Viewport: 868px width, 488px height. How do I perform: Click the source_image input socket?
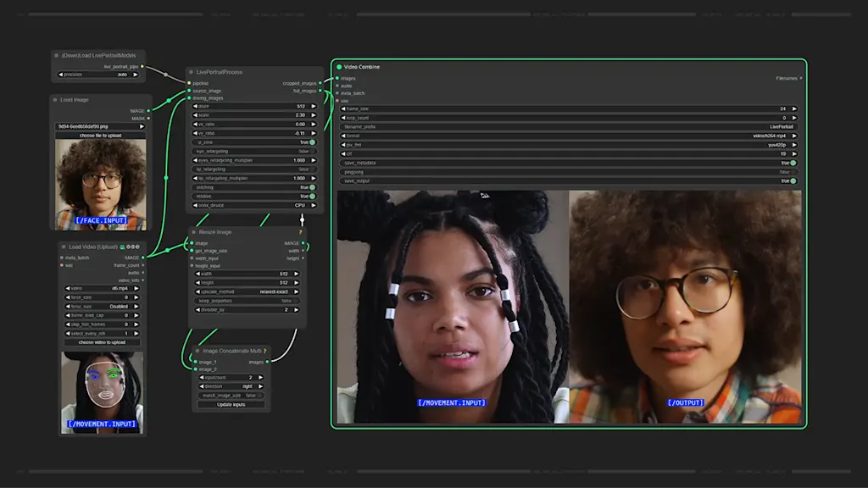click(189, 91)
